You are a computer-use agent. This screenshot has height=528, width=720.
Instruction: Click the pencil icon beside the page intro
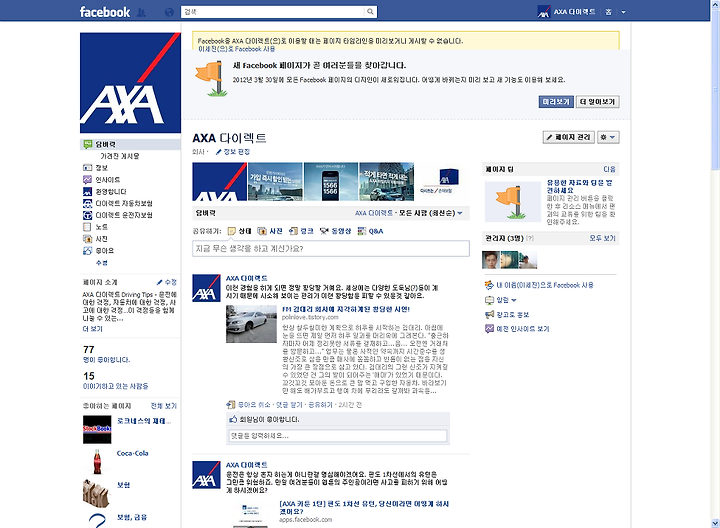pyautogui.click(x=159, y=282)
